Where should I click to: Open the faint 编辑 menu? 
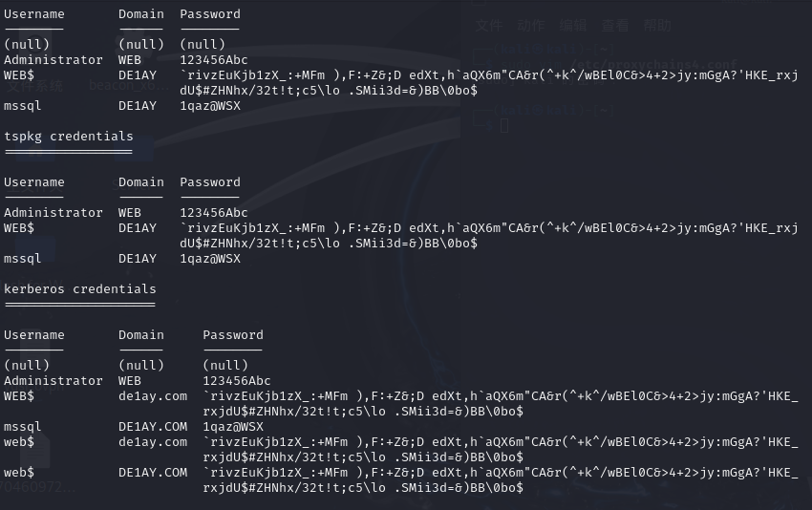click(x=573, y=26)
